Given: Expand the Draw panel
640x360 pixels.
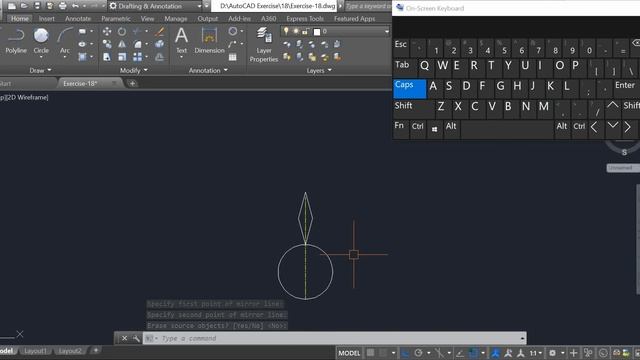Looking at the screenshot, I should 40,70.
